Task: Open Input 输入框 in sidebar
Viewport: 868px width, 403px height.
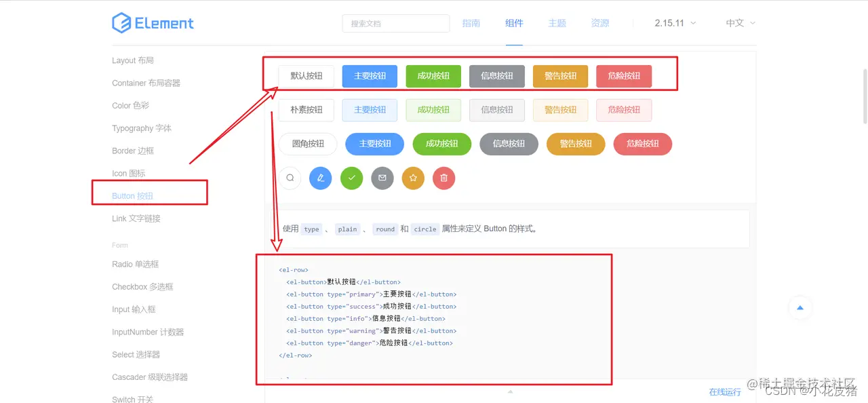Action: click(134, 309)
